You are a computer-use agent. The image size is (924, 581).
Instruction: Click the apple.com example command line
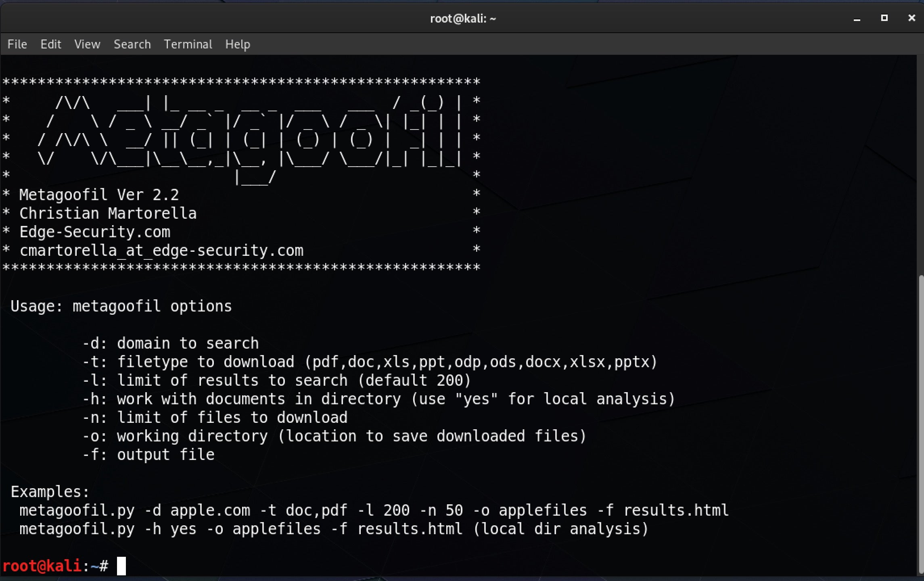(374, 510)
